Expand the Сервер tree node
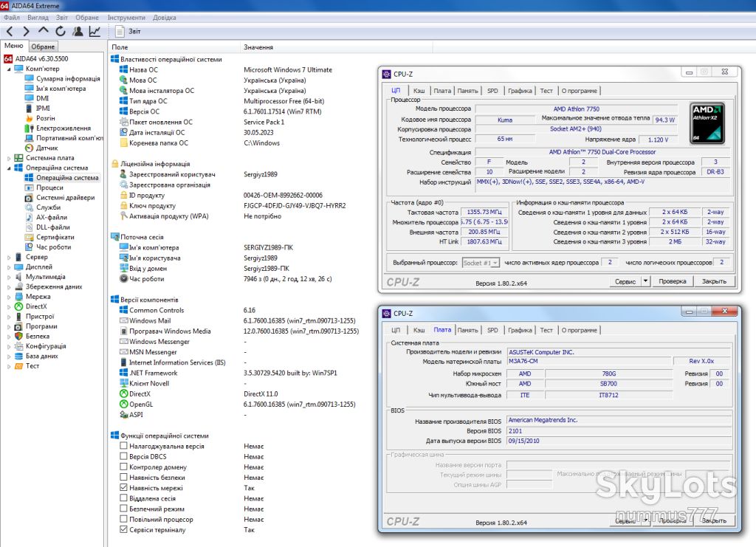This screenshot has width=756, height=547. (x=9, y=258)
